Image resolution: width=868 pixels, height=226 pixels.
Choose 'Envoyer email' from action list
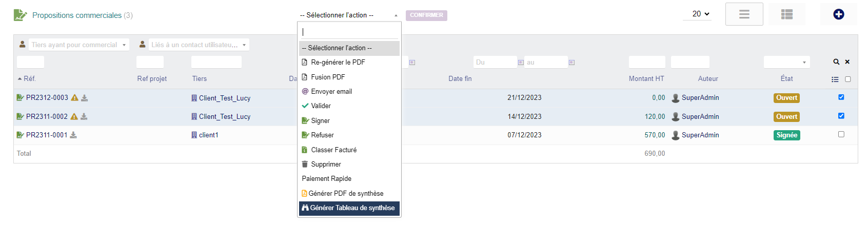(331, 92)
